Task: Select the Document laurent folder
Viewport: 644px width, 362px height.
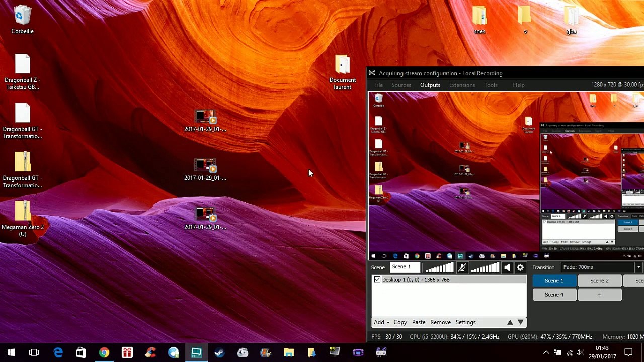Action: [342, 72]
